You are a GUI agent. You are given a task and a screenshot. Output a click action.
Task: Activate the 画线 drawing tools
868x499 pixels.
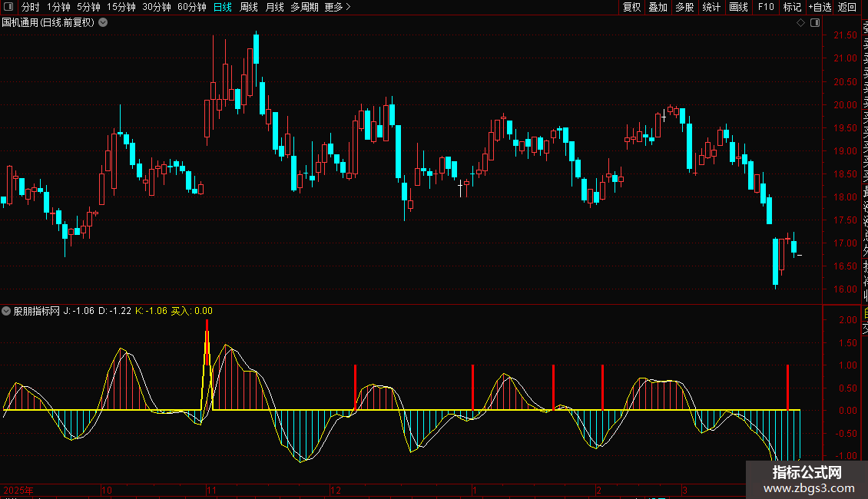coord(738,7)
